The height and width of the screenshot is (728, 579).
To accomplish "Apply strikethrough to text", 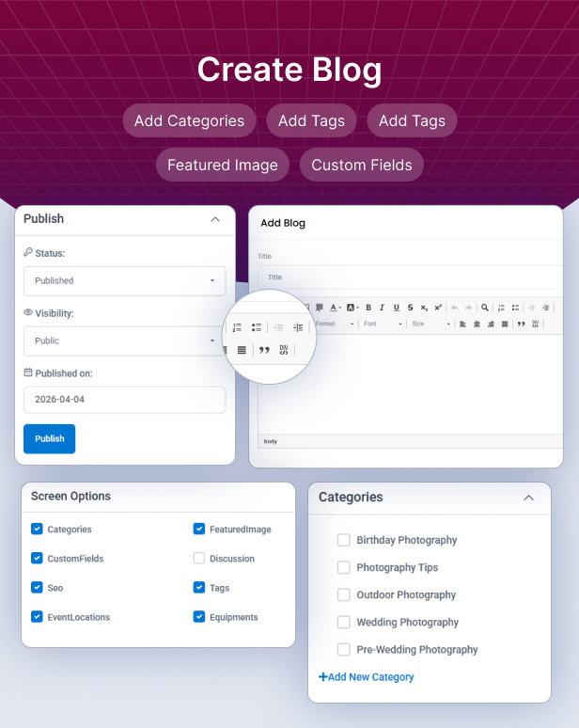I will pyautogui.click(x=411, y=308).
